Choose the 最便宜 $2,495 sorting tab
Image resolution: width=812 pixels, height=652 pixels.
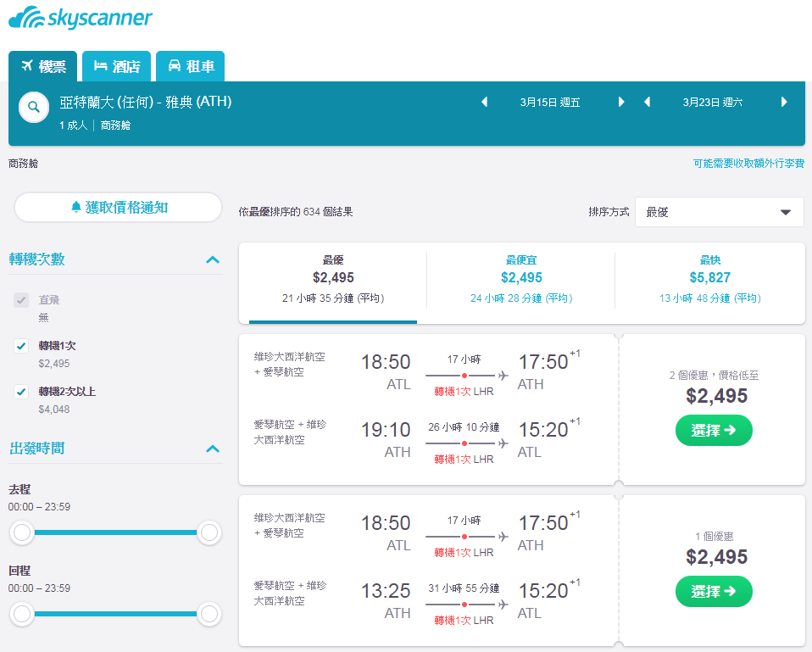pyautogui.click(x=521, y=280)
